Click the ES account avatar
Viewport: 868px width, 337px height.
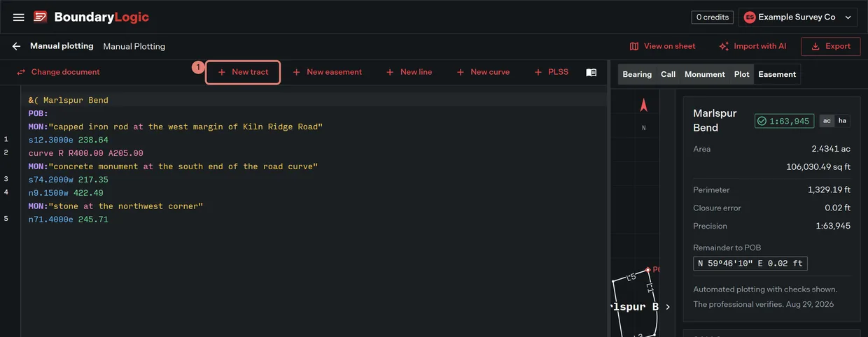coord(750,17)
